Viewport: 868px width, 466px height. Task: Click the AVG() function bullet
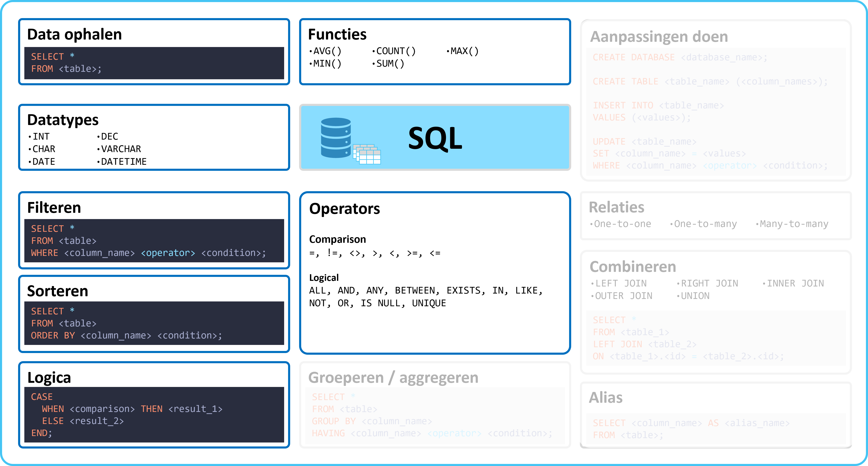point(325,51)
